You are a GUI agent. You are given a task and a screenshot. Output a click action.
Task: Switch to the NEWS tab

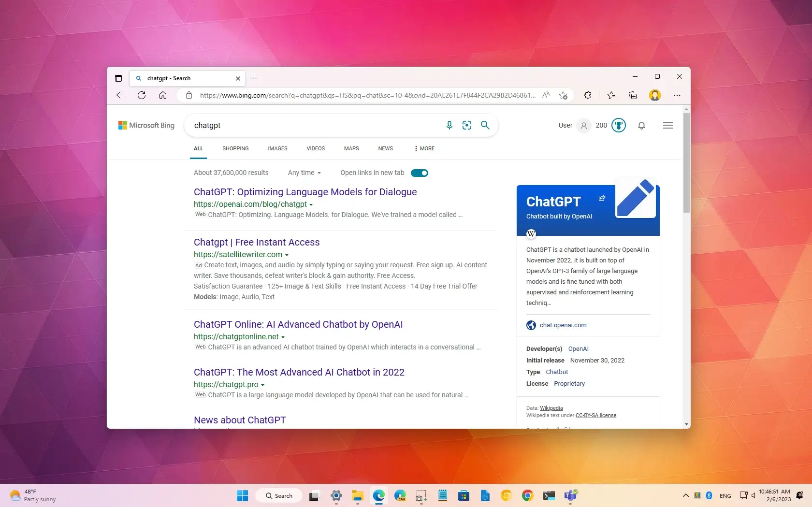[385, 149]
